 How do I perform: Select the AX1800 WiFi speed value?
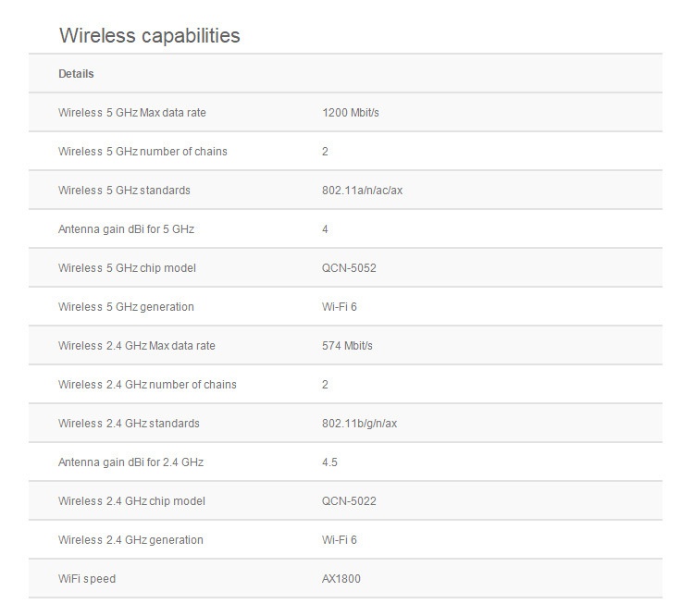point(341,579)
